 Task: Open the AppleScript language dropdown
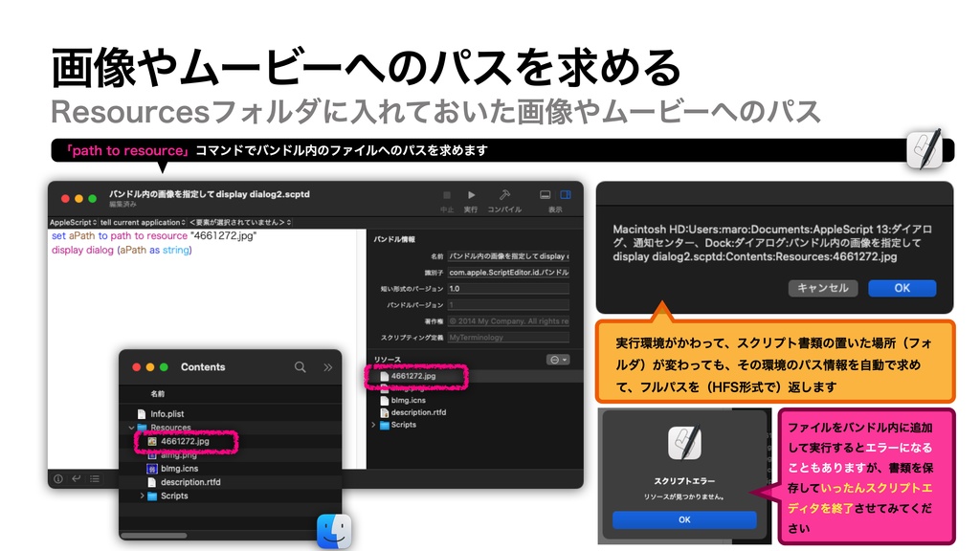(73, 222)
